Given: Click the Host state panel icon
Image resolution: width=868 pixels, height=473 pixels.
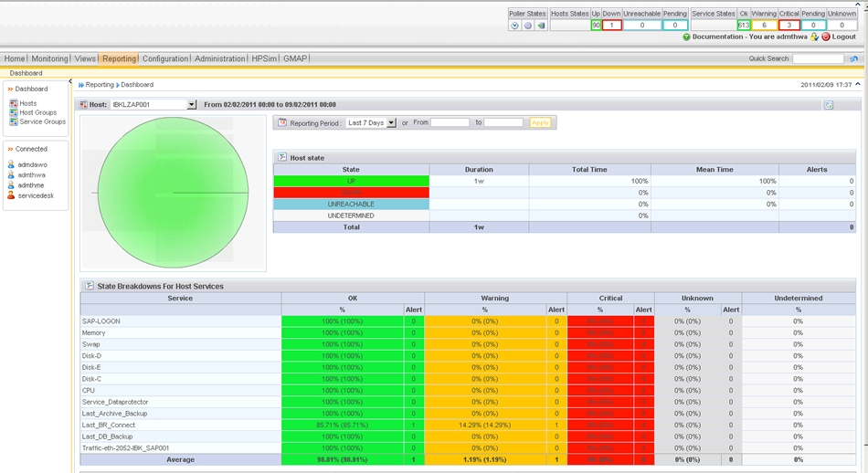Looking at the screenshot, I should point(282,158).
